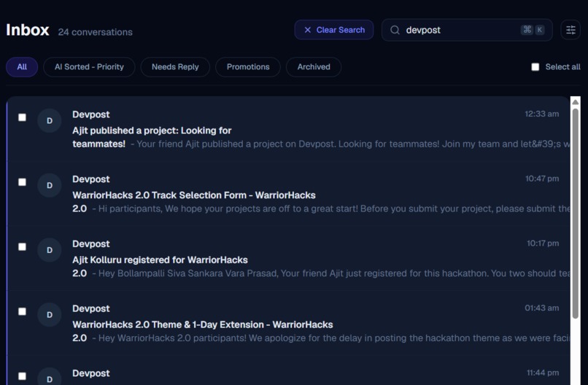Viewport: 588px width, 385px height.
Task: Check the Ajit Kolluru registered email
Action: 22,246
